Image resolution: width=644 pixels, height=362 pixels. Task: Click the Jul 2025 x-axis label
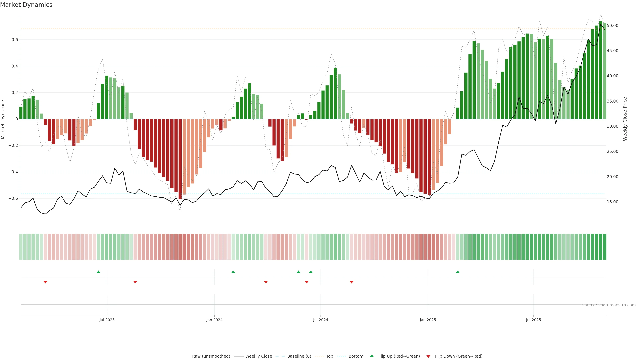pyautogui.click(x=533, y=320)
